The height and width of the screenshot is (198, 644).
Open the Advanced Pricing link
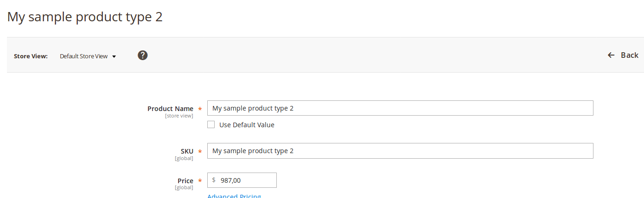pyautogui.click(x=234, y=196)
